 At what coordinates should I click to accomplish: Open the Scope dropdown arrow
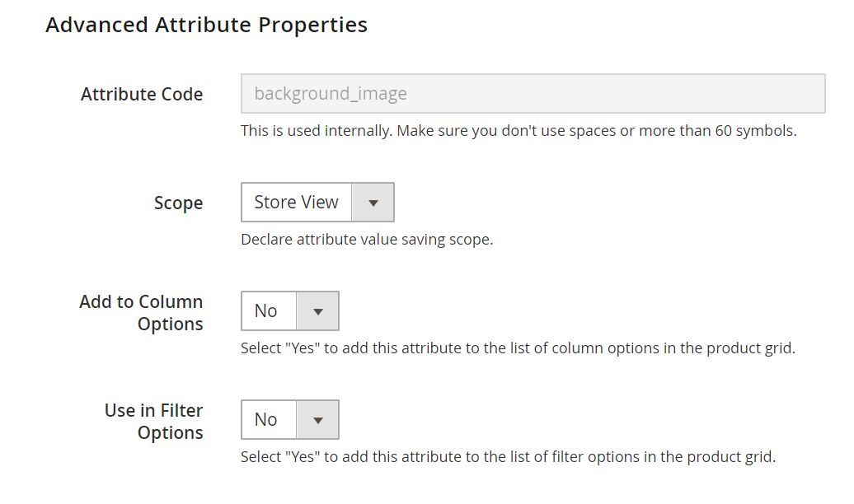373,203
